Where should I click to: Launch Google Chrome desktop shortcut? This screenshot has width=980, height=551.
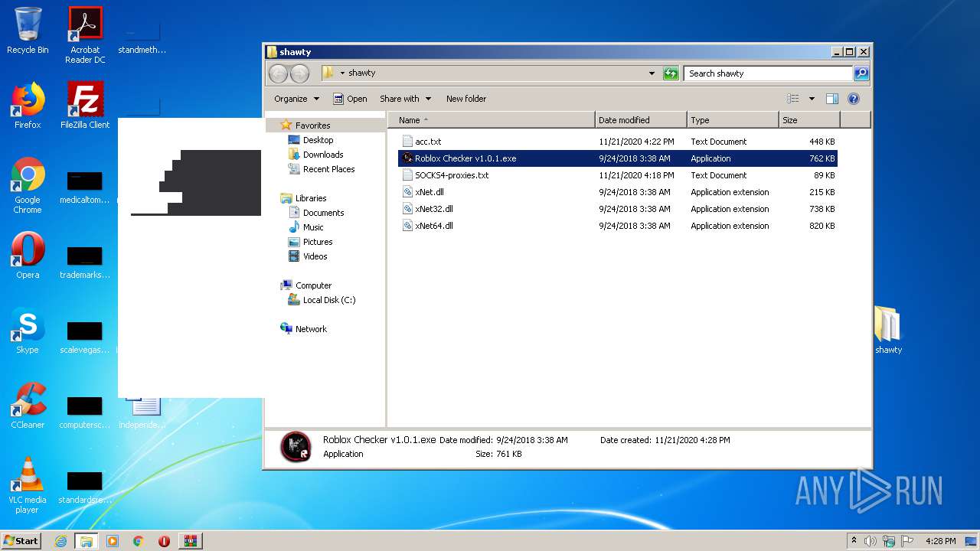(x=28, y=186)
